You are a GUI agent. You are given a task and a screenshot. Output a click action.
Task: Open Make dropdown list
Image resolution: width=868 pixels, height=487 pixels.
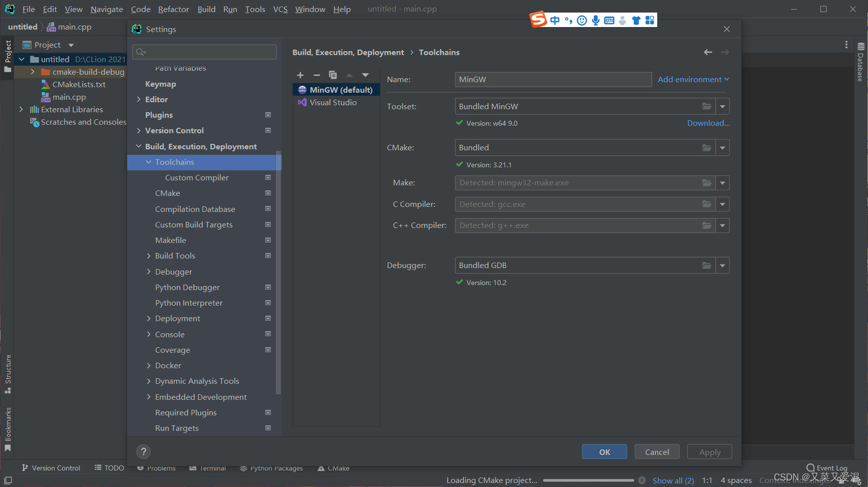point(722,183)
